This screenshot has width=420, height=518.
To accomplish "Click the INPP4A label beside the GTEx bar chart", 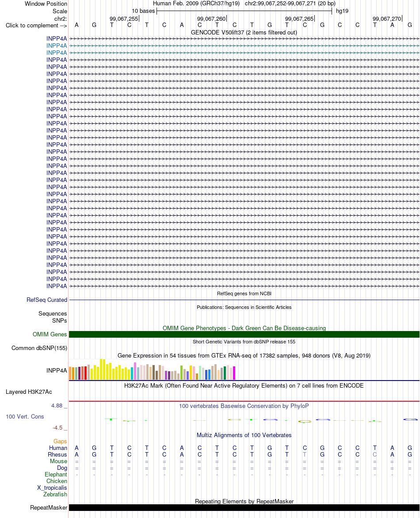I will tap(57, 371).
